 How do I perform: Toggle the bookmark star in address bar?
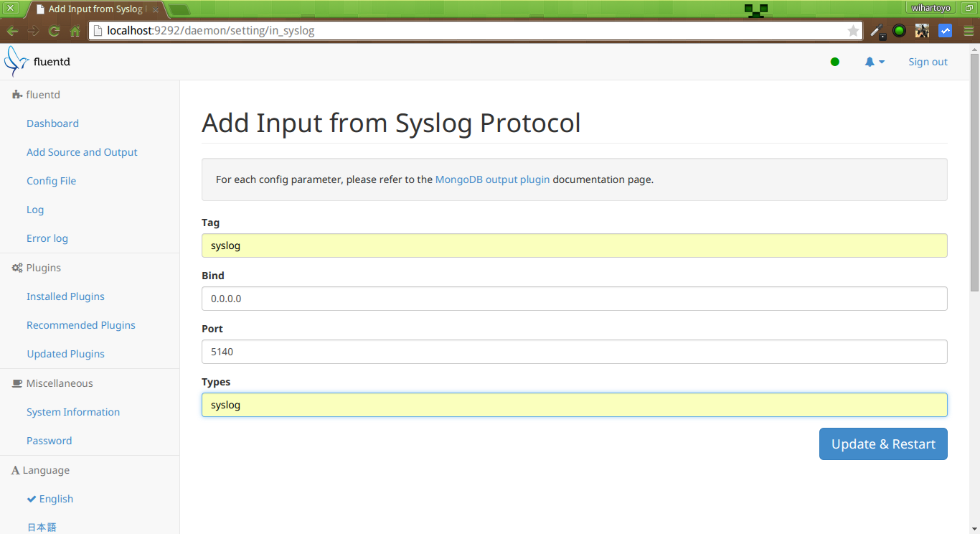point(853,31)
